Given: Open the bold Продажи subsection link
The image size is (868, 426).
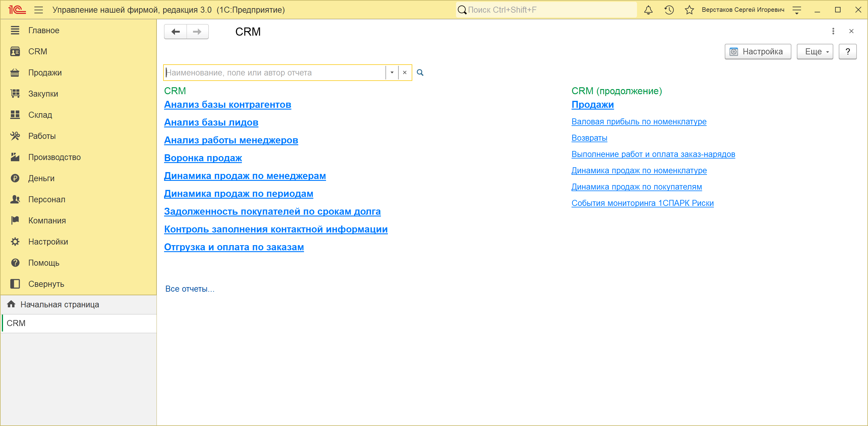Looking at the screenshot, I should tap(592, 104).
